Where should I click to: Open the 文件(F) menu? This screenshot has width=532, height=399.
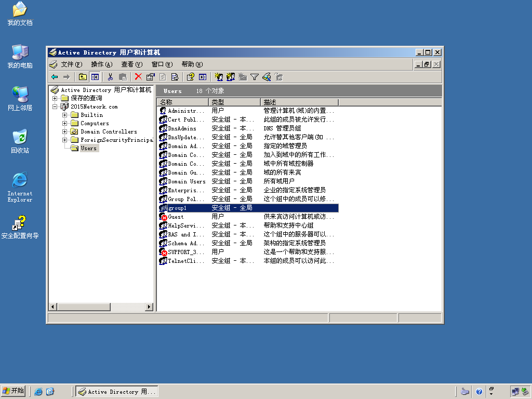(72, 64)
